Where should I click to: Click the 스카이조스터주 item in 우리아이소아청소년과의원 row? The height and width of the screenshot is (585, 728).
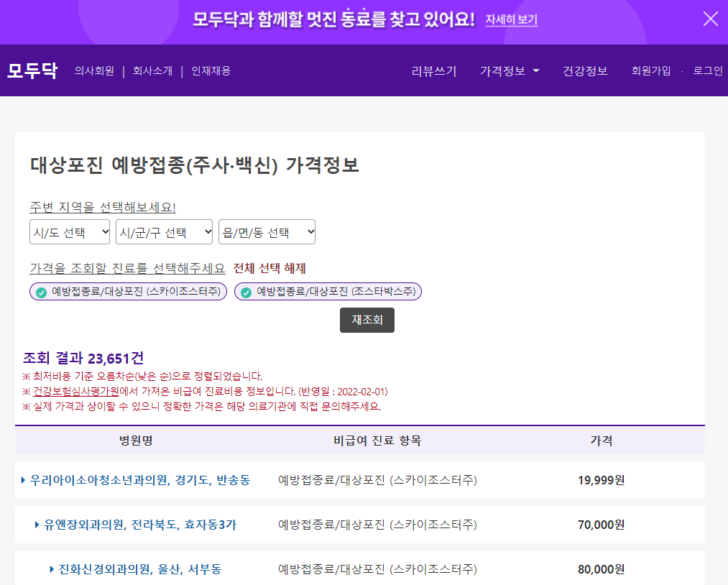point(377,480)
